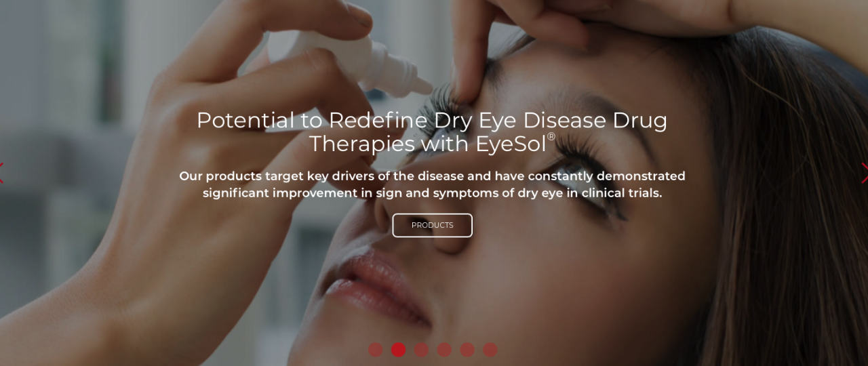Click the 'Our products target key drivers' paragraph
This screenshot has width=868, height=366.
point(432,184)
